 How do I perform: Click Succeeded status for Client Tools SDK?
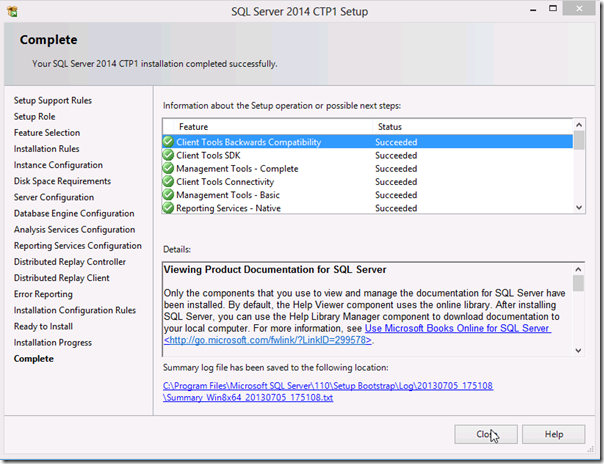point(396,155)
